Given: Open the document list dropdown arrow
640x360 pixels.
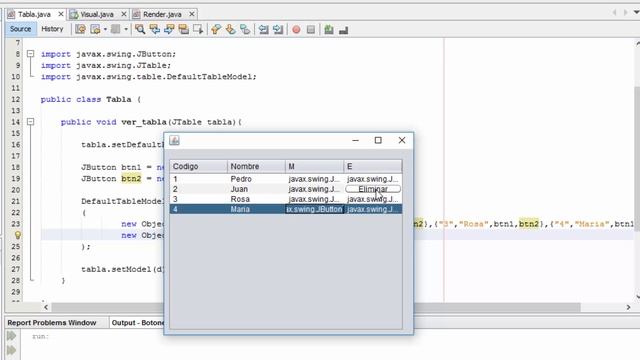Looking at the screenshot, I should [x=636, y=13].
